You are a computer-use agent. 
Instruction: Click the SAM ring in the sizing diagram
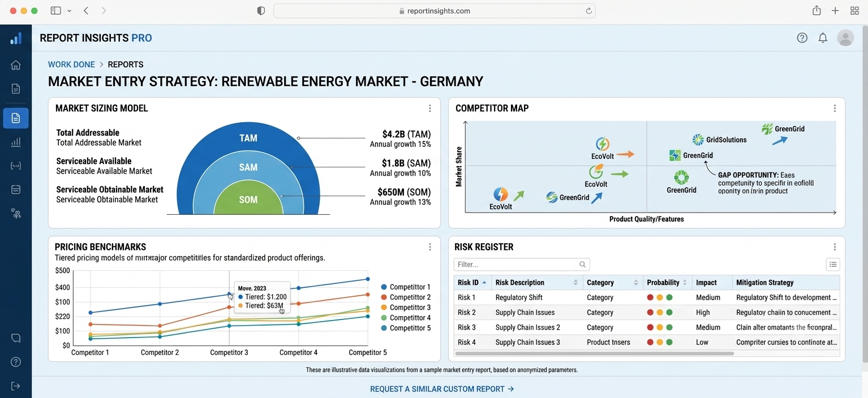[x=248, y=167]
